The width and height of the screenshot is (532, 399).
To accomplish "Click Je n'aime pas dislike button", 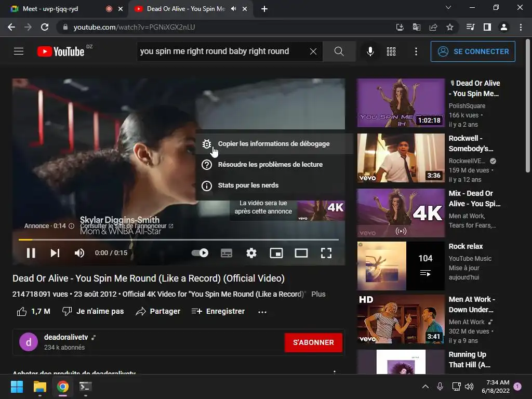I will pos(94,312).
